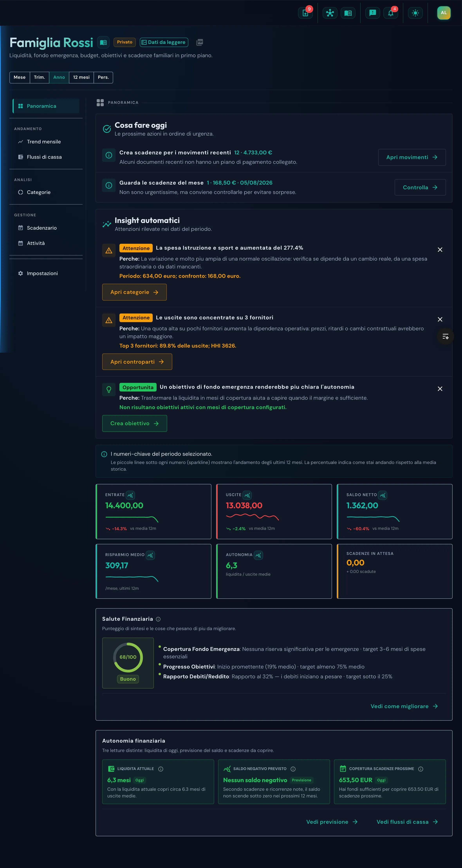This screenshot has height=868, width=462.
Task: Select the 12 mesi period
Action: click(x=81, y=77)
